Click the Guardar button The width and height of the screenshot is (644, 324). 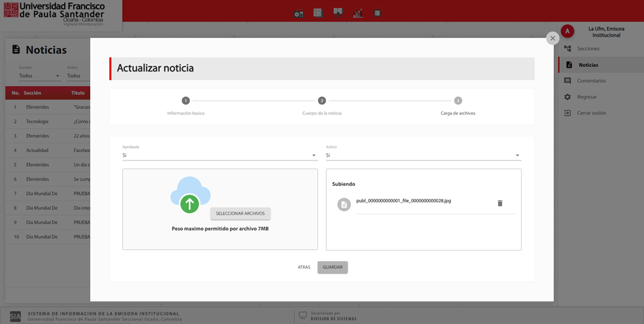point(333,267)
